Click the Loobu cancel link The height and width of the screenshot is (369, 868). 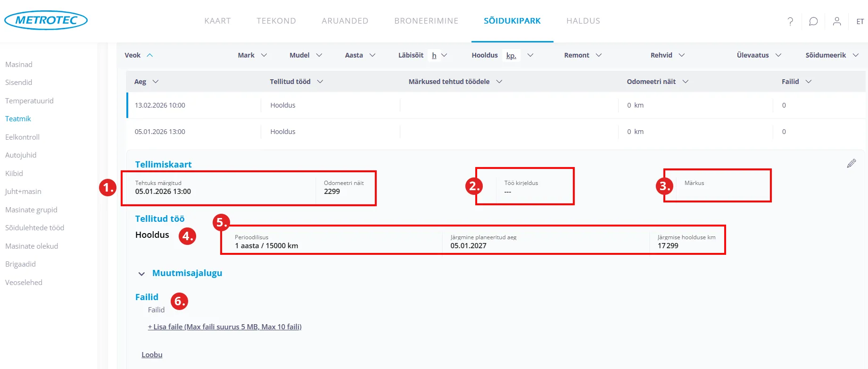152,354
